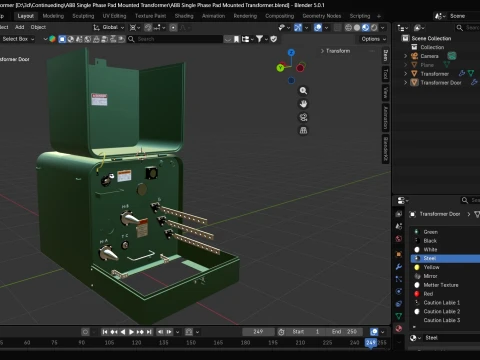Open the Object menu
The image size is (480, 360).
38,27
